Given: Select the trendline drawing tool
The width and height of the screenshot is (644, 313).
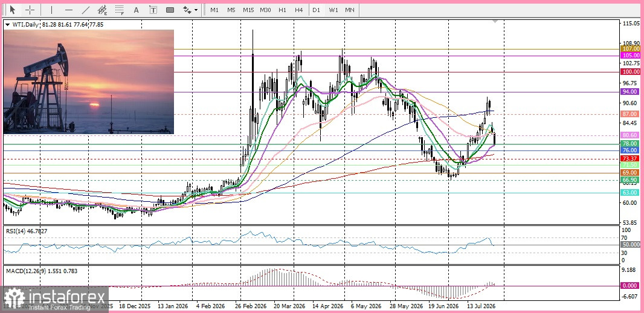Looking at the screenshot, I should point(85,10).
